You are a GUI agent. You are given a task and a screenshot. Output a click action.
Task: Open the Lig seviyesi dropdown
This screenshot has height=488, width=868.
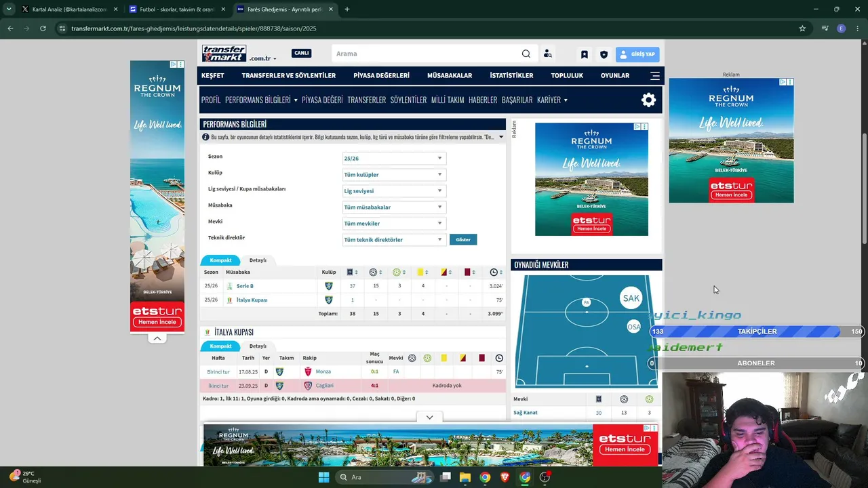coord(394,191)
